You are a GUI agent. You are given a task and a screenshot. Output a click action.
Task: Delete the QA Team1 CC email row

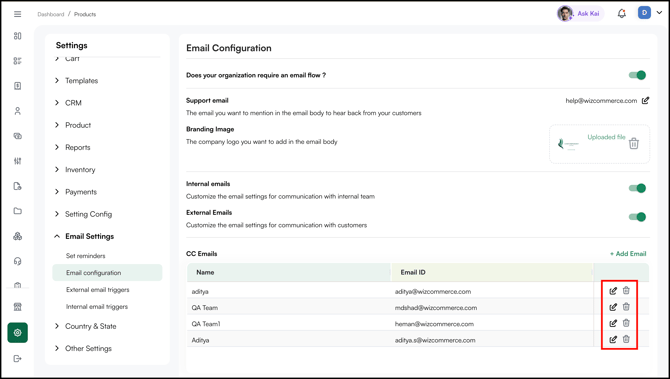pos(626,323)
